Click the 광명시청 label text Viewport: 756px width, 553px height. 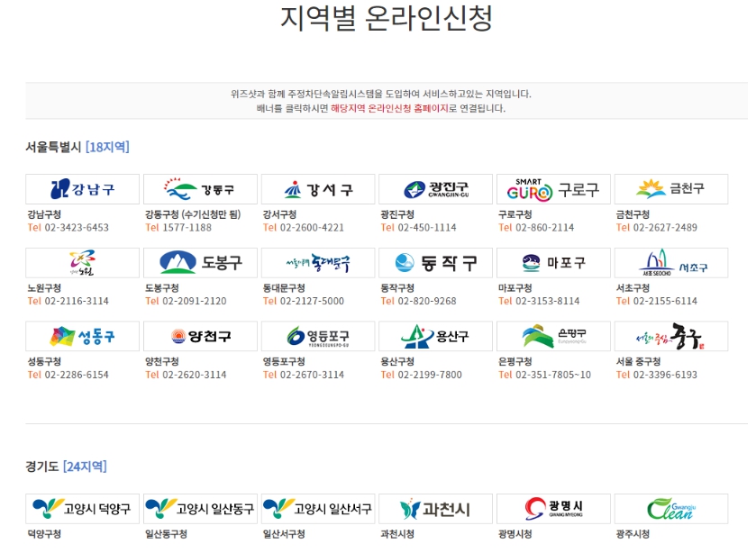(515, 534)
